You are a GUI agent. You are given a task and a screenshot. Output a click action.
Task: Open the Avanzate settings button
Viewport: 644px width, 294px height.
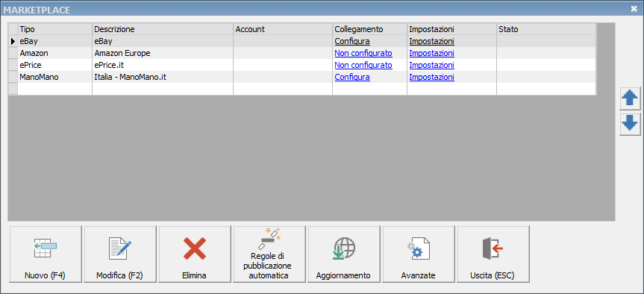[419, 254]
